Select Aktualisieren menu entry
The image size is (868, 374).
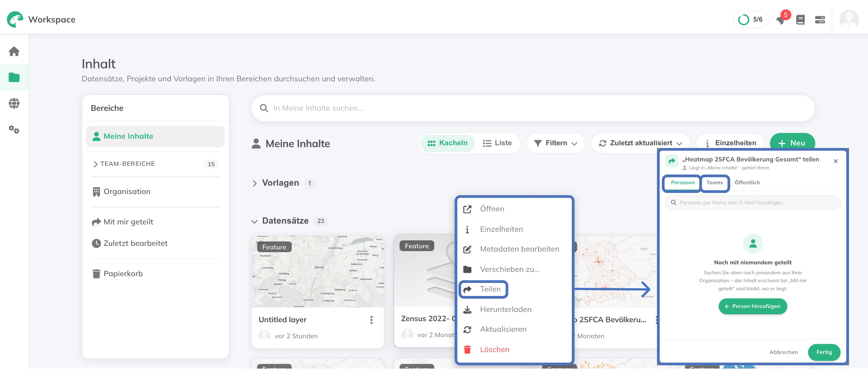[514, 329]
